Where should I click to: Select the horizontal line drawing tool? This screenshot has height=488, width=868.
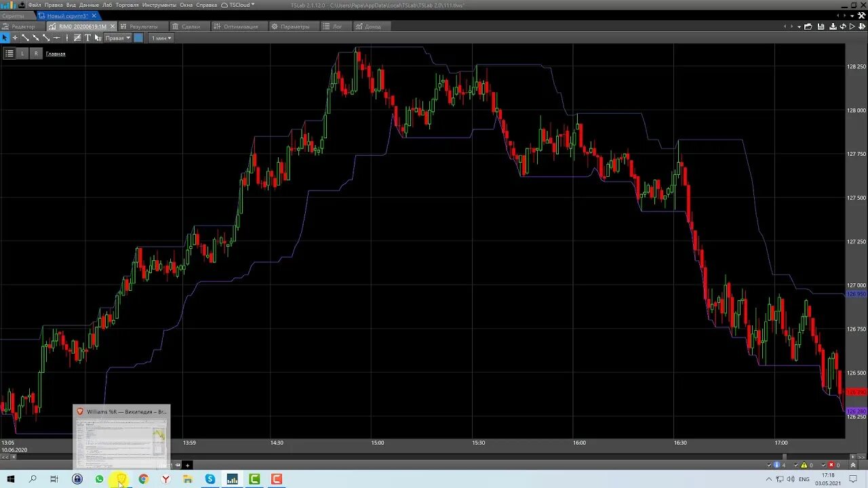click(x=57, y=37)
